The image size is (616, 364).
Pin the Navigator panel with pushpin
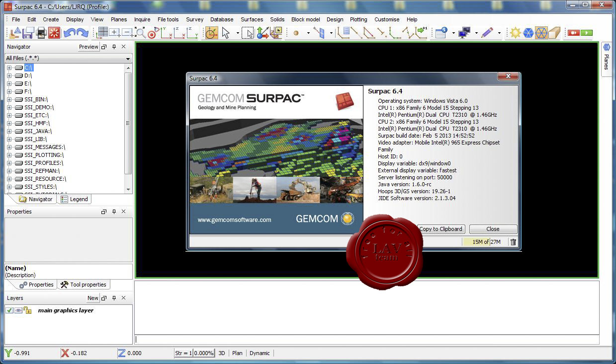point(114,47)
